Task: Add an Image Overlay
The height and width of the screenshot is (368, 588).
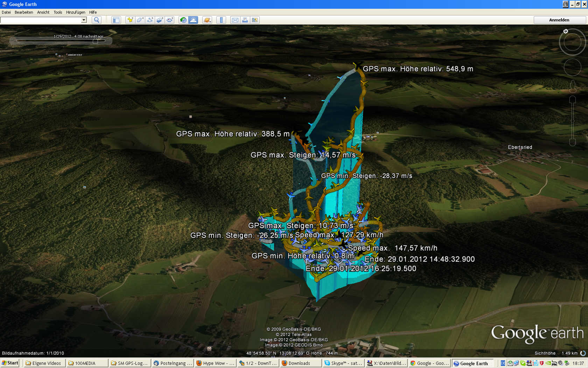Action: coord(160,20)
